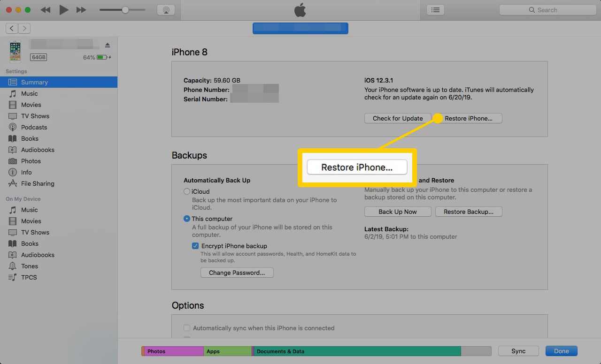Click the Tones bell icon
This screenshot has height=364, width=601.
point(13,266)
